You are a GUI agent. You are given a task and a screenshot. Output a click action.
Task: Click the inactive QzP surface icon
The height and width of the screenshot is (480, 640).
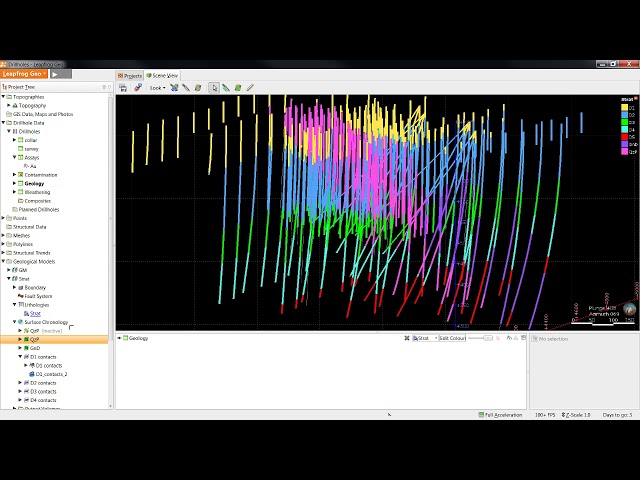point(26,331)
